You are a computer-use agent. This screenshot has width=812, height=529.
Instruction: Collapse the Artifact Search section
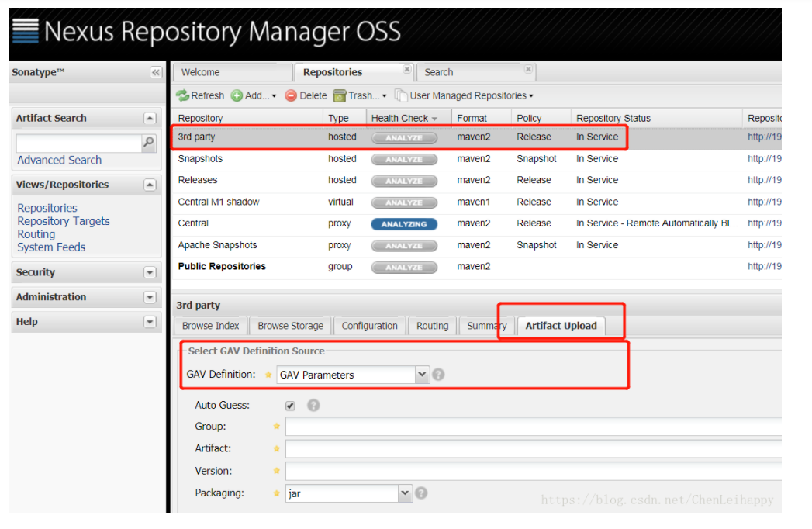[x=150, y=119]
